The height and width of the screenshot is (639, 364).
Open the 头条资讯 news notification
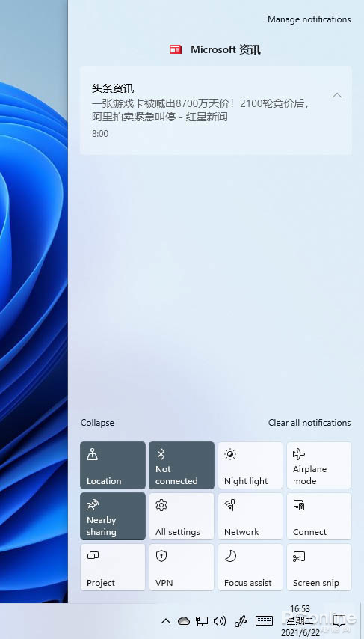pos(215,110)
